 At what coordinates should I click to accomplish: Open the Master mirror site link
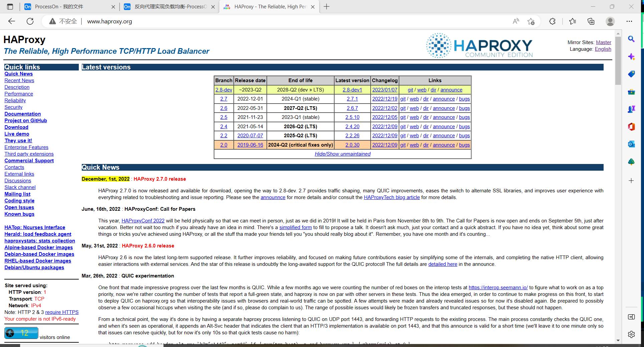tap(604, 42)
